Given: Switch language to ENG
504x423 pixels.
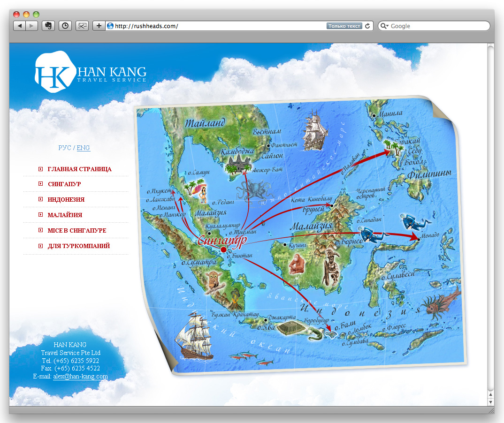Looking at the screenshot, I should tap(83, 148).
